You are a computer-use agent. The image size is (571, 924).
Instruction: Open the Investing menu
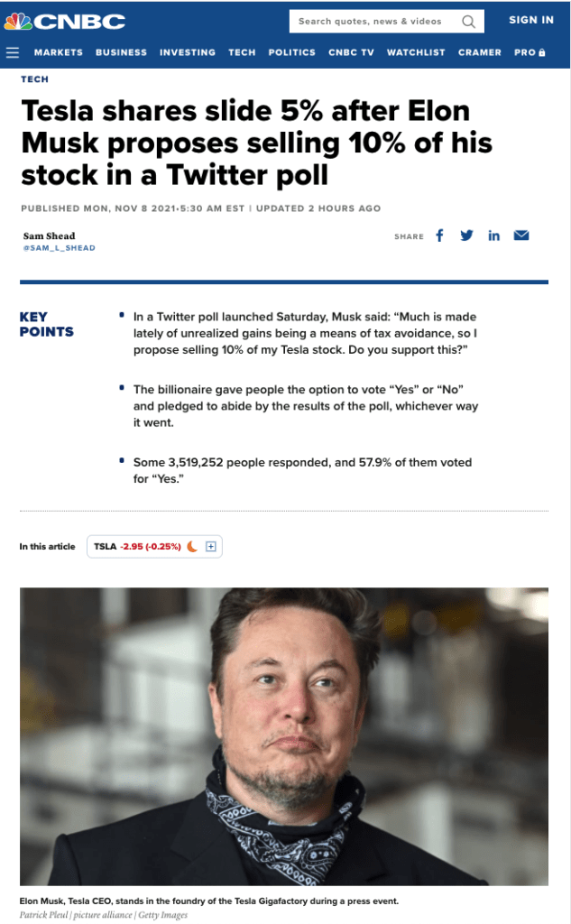pos(188,52)
